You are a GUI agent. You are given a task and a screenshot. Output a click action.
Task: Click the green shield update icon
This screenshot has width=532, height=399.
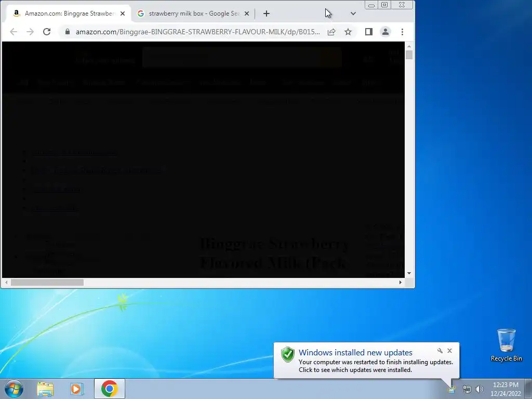[x=287, y=354]
